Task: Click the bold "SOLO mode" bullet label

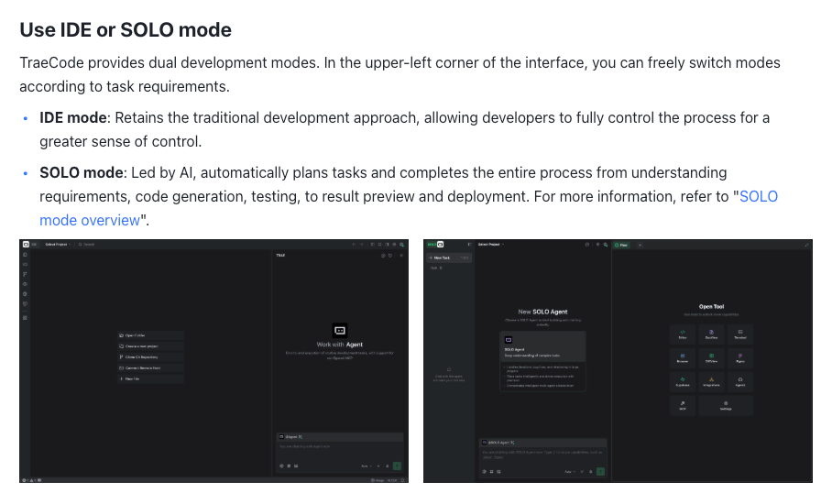Action: tap(82, 173)
